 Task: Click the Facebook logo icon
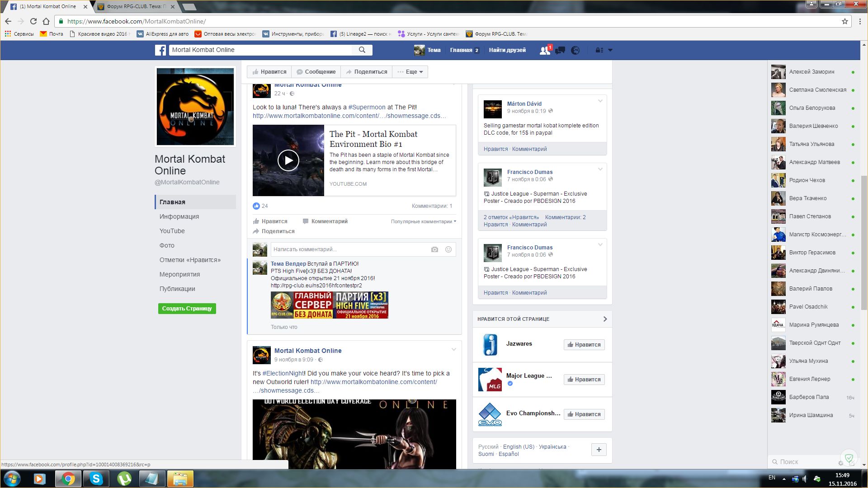click(160, 50)
